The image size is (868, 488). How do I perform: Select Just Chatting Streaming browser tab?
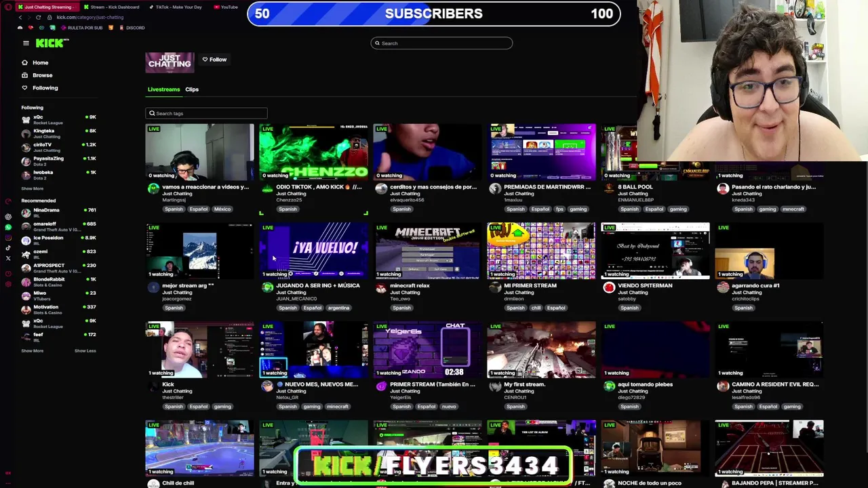(47, 7)
